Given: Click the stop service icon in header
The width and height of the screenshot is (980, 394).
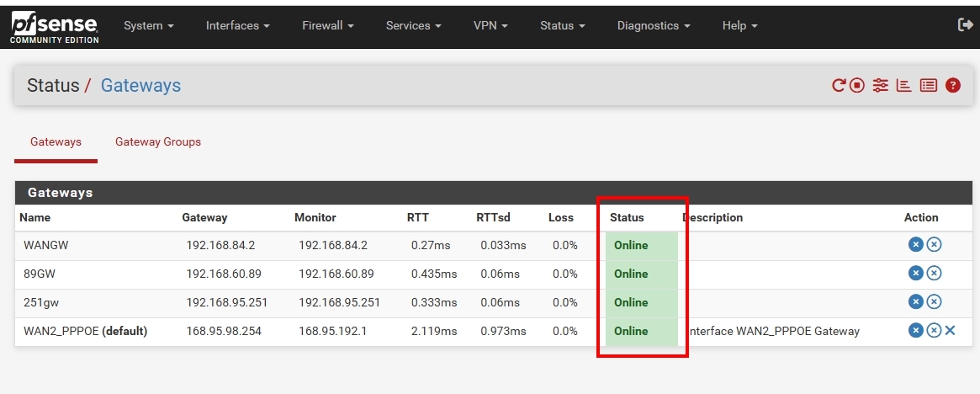Looking at the screenshot, I should click(x=857, y=85).
